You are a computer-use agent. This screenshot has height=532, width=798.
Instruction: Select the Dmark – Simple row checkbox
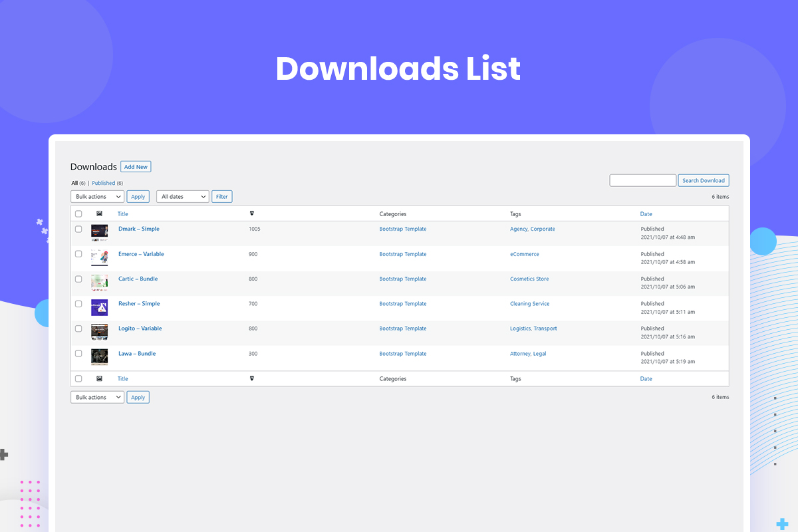click(x=78, y=229)
